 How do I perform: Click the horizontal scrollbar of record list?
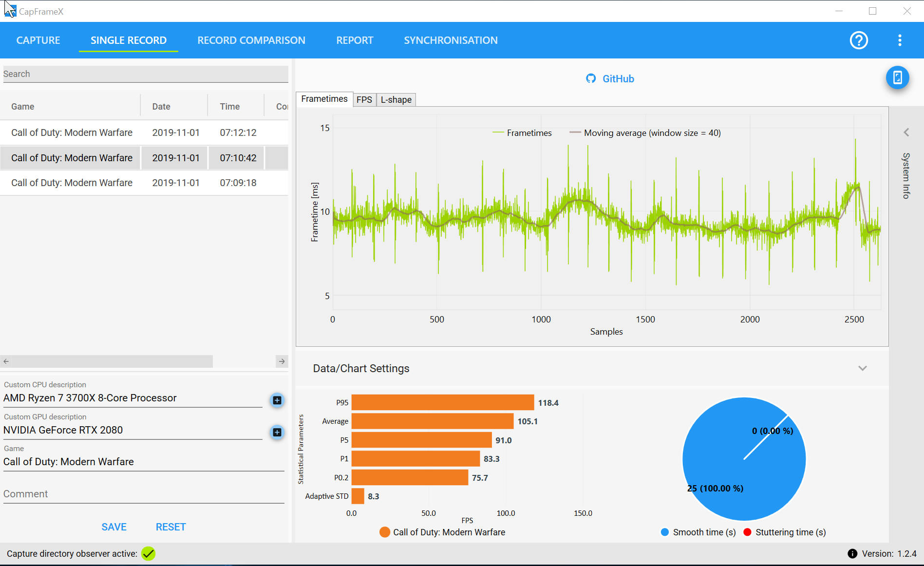pos(111,361)
